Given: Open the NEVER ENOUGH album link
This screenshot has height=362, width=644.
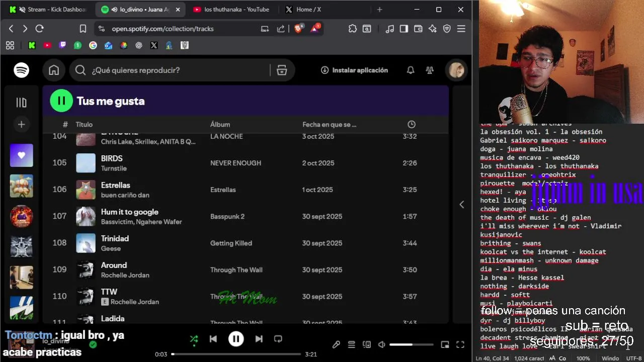Looking at the screenshot, I should pos(235,163).
